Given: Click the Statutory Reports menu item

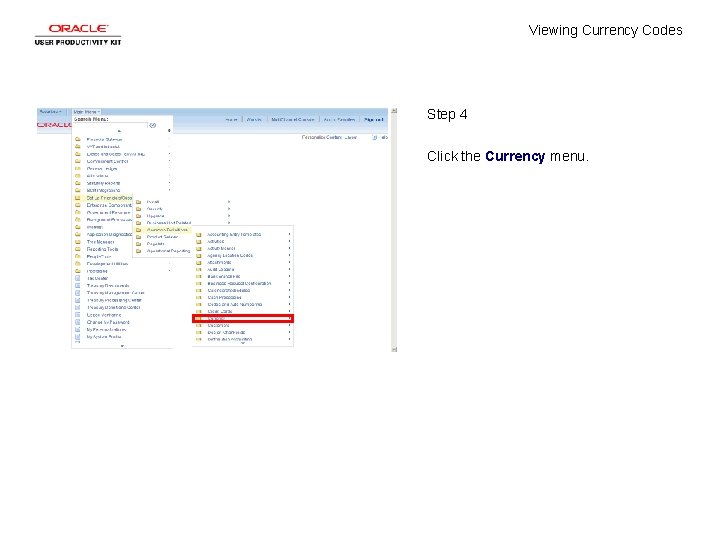Looking at the screenshot, I should [x=103, y=183].
